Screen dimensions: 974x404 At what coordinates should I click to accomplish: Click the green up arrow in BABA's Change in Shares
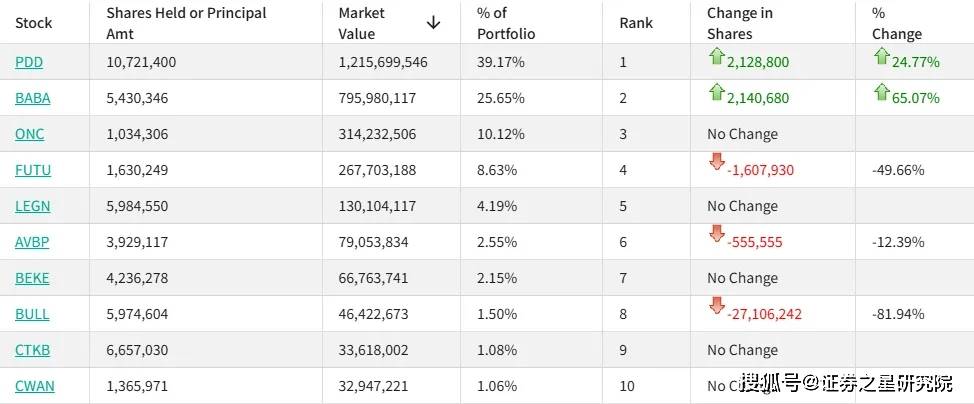(x=716, y=93)
